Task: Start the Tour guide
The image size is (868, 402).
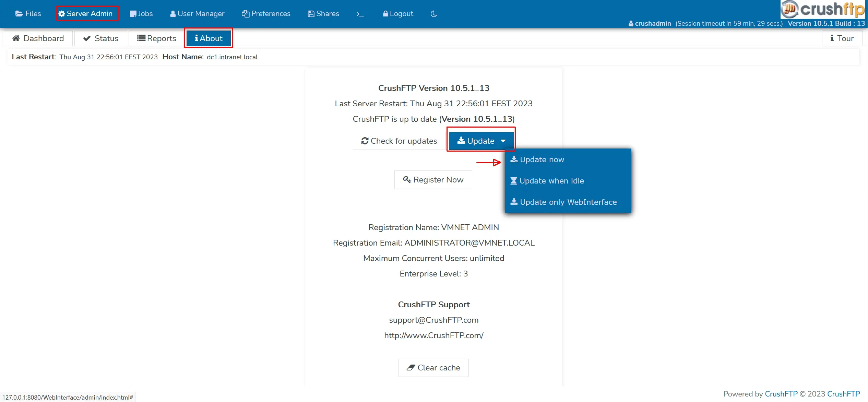Action: 842,38
